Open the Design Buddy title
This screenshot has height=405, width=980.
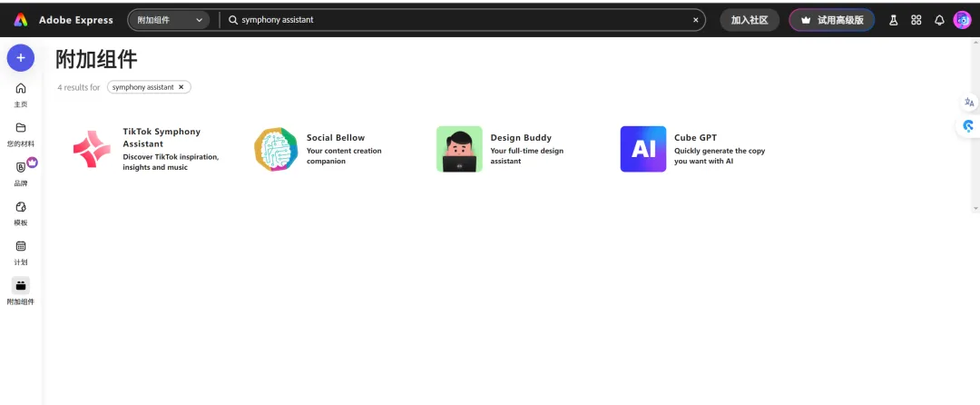click(x=521, y=137)
